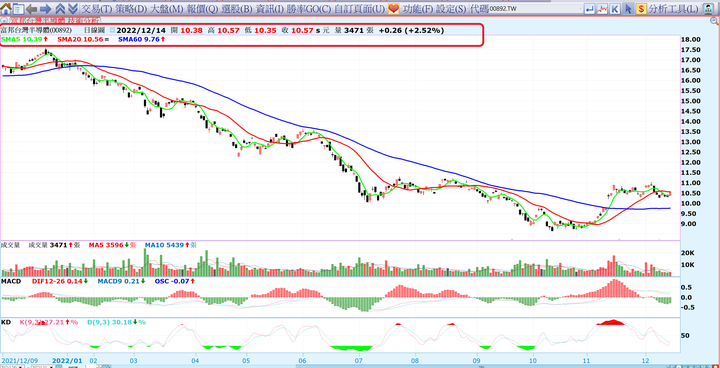Viewport: 720px width, 368px height.
Task: Jump to next stock with double down chevron
Action: [73, 8]
